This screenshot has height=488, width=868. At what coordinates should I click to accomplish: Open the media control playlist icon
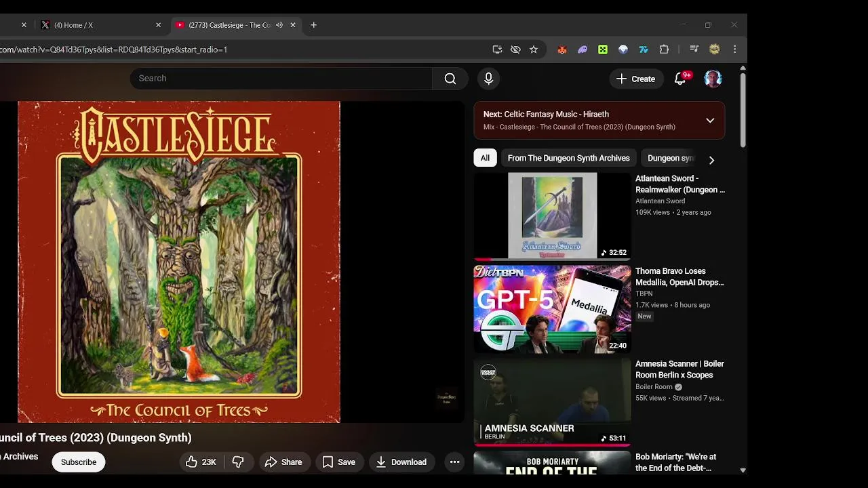coord(694,49)
